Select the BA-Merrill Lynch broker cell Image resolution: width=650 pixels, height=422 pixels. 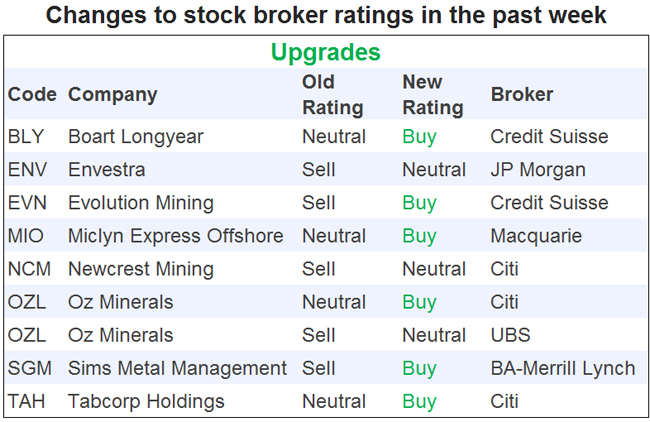click(x=562, y=368)
